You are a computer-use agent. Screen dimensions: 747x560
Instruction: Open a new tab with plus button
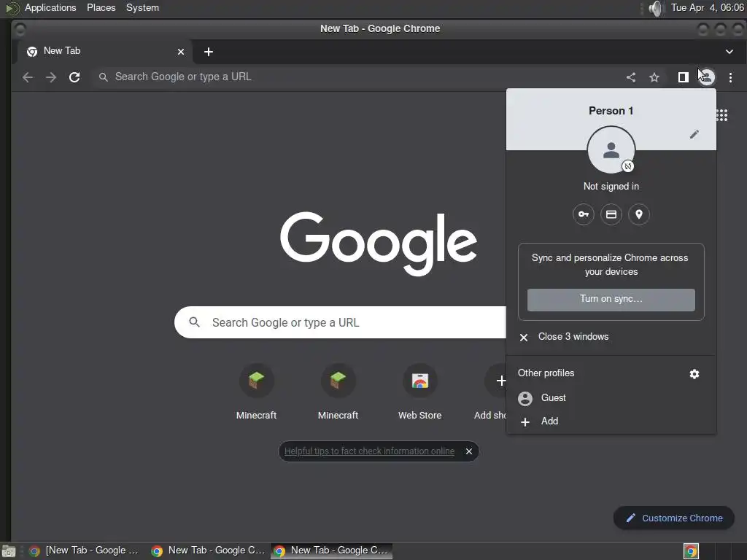click(208, 52)
